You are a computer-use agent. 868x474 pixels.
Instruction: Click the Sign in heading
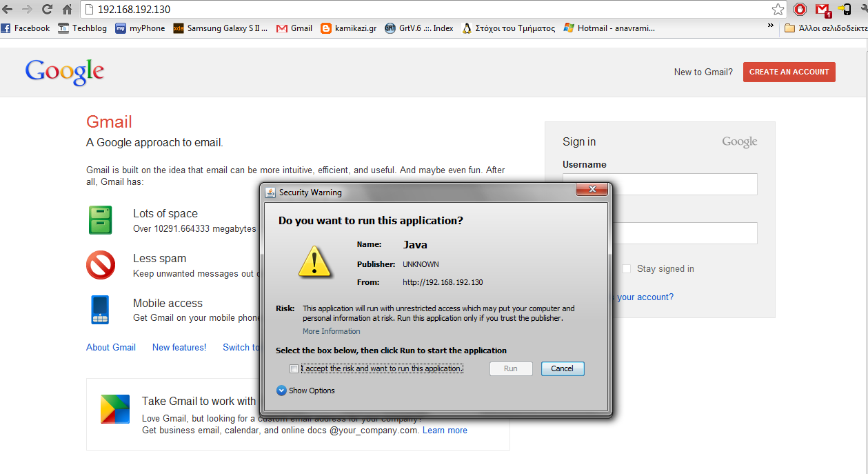(x=579, y=141)
